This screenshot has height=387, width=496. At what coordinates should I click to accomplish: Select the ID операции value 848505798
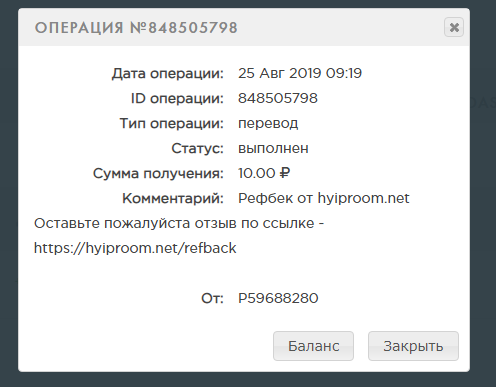(x=278, y=98)
